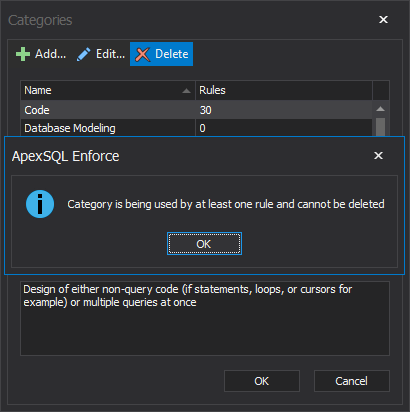410x412 pixels.
Task: Sort by the Rules column header
Action: pos(284,90)
